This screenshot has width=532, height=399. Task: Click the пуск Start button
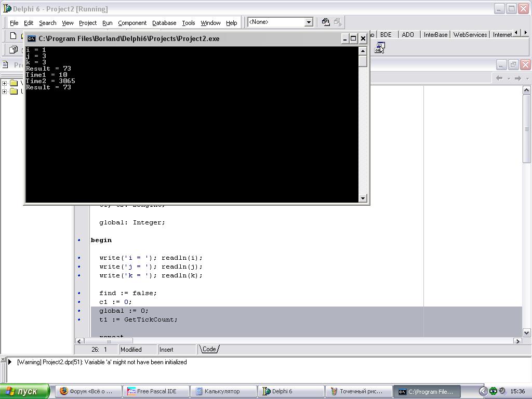(25, 391)
